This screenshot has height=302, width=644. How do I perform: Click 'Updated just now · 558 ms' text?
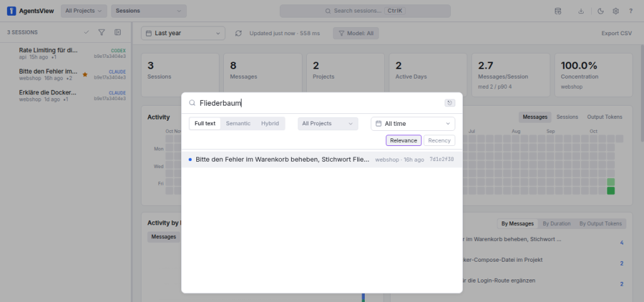(285, 33)
